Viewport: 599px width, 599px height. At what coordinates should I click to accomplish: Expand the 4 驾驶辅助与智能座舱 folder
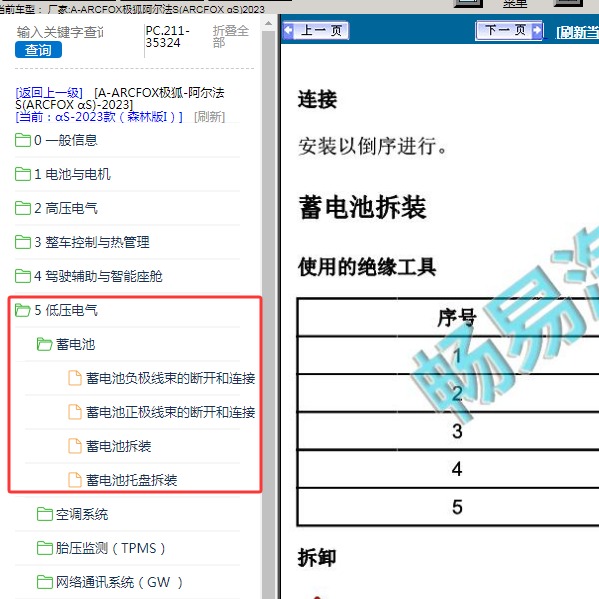(98, 276)
